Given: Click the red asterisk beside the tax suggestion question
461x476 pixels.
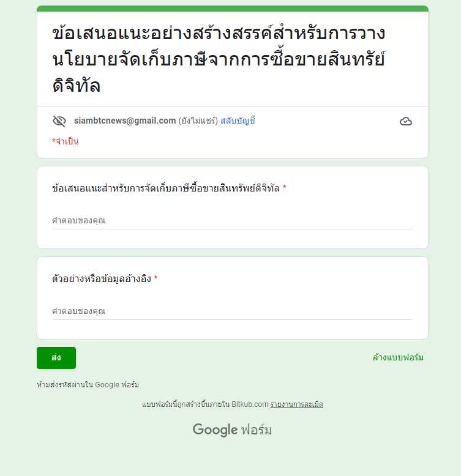Looking at the screenshot, I should (285, 187).
